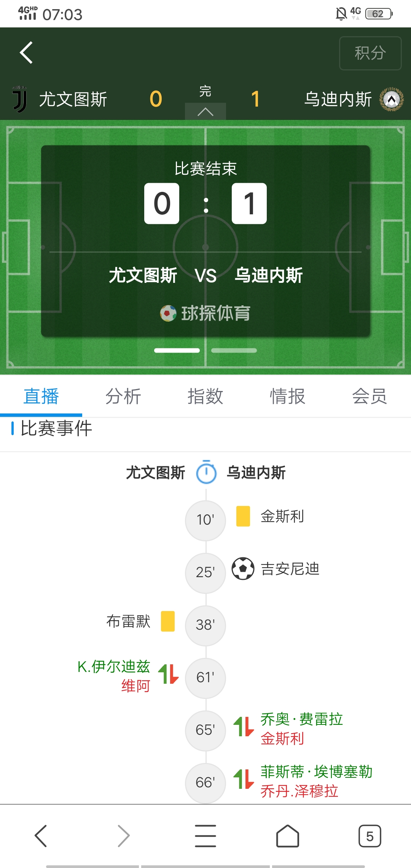Switch to second slide indicator on pitch

[234, 351]
